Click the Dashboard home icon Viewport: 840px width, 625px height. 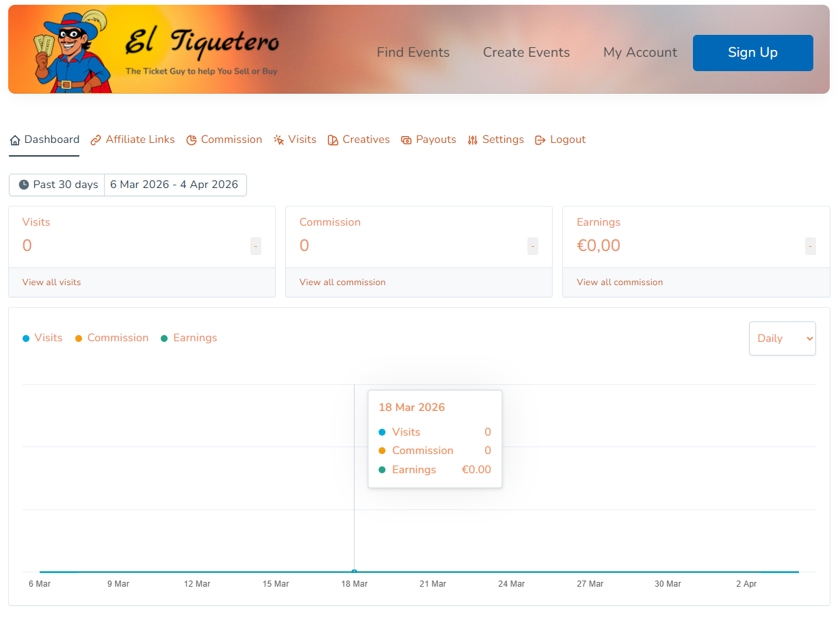(15, 140)
